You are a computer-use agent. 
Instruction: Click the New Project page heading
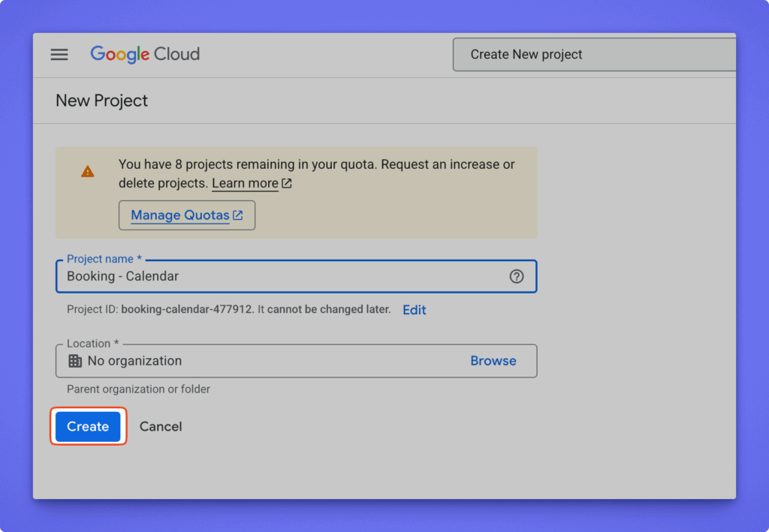101,101
